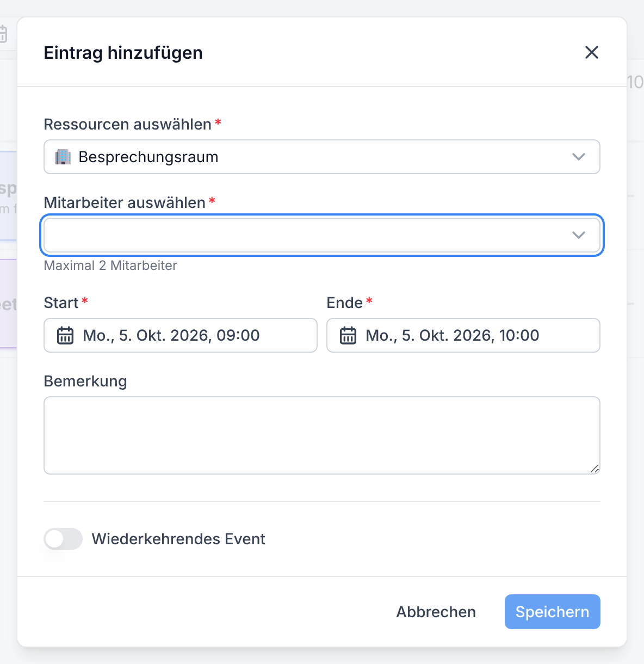Click the Abbrechen button

[x=436, y=612]
